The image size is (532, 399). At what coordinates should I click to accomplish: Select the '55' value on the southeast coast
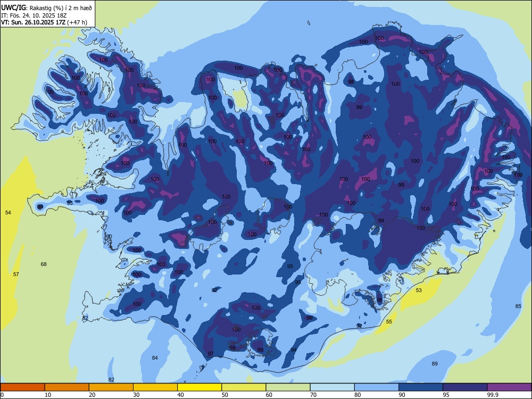[x=389, y=322]
